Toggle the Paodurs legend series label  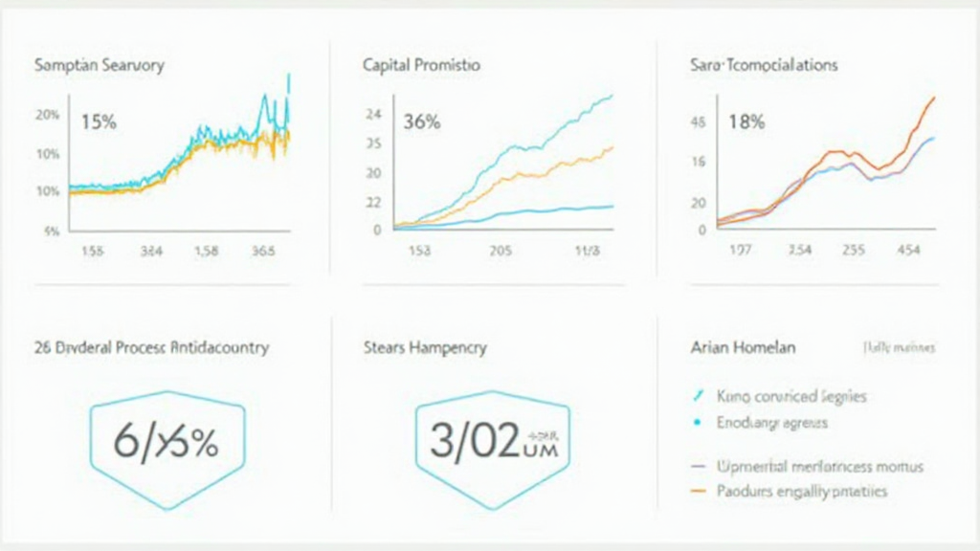(802, 492)
